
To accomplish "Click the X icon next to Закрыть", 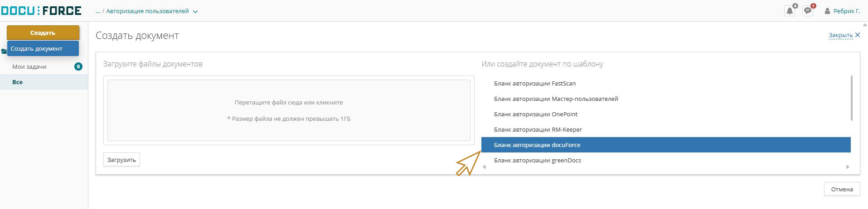I will pos(857,35).
